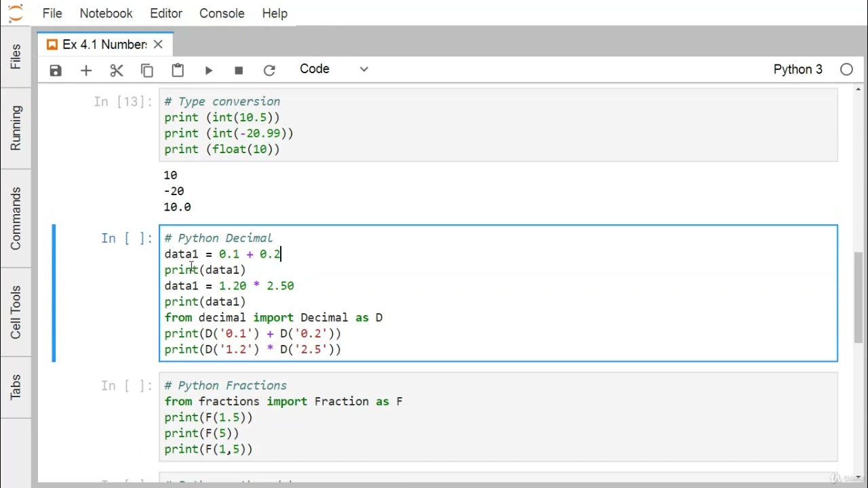Click the print(F(5)) line
Image resolution: width=868 pixels, height=488 pixels.
coord(201,433)
